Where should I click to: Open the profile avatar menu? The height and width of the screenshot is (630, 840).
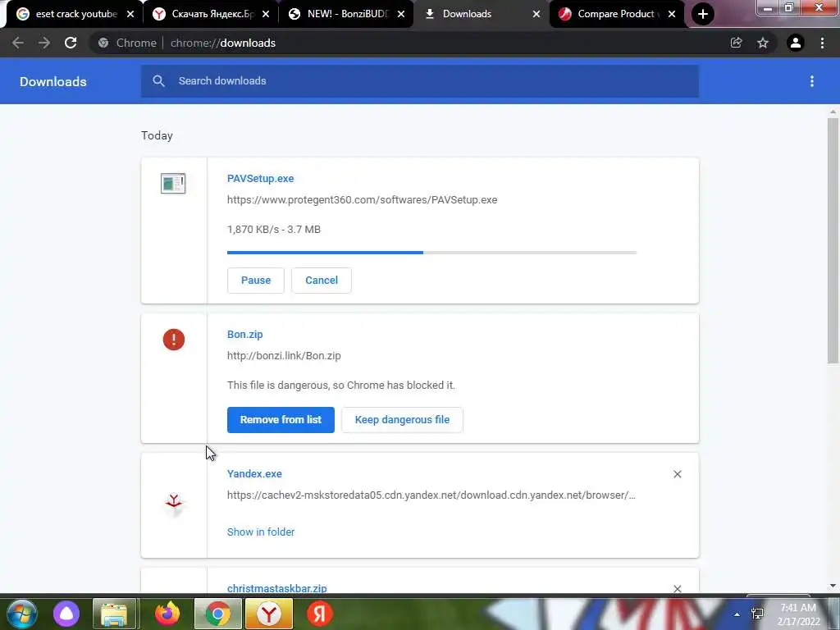click(x=796, y=43)
